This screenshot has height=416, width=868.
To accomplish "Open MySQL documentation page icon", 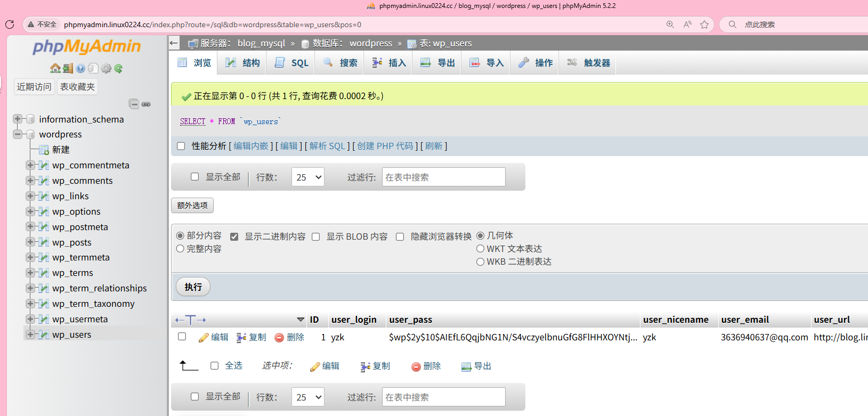I will tap(93, 68).
